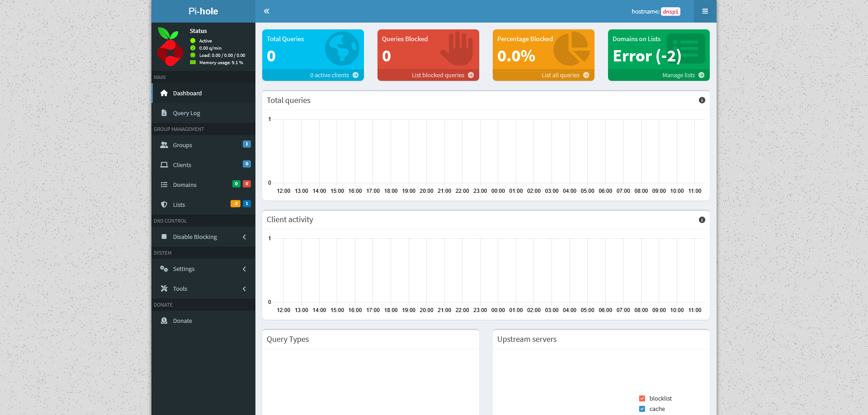Click the Settings gears icon
Screen dimensions: 868x415
pyautogui.click(x=164, y=269)
